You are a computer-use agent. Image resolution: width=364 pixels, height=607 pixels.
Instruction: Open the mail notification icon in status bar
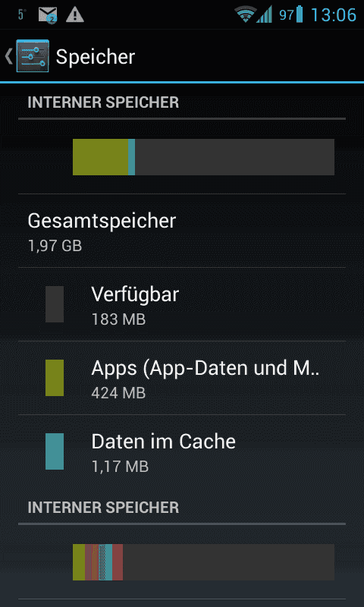(x=48, y=15)
